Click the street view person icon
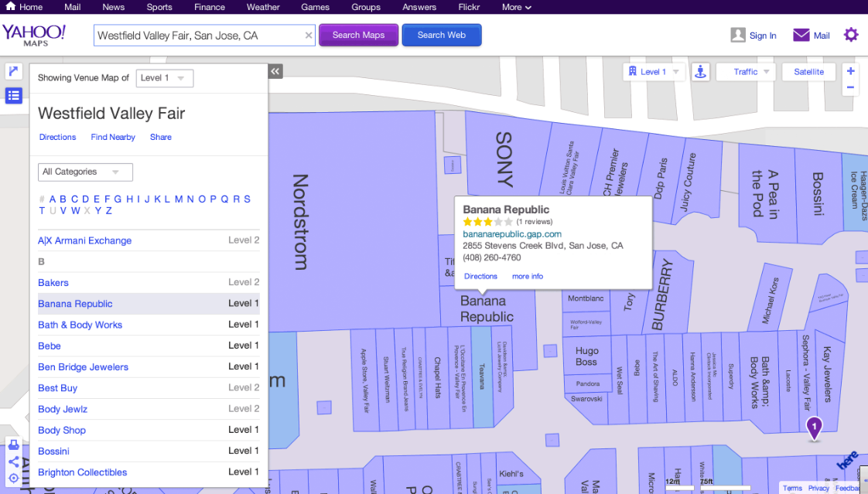Screen dimensions: 868x494 (700, 72)
